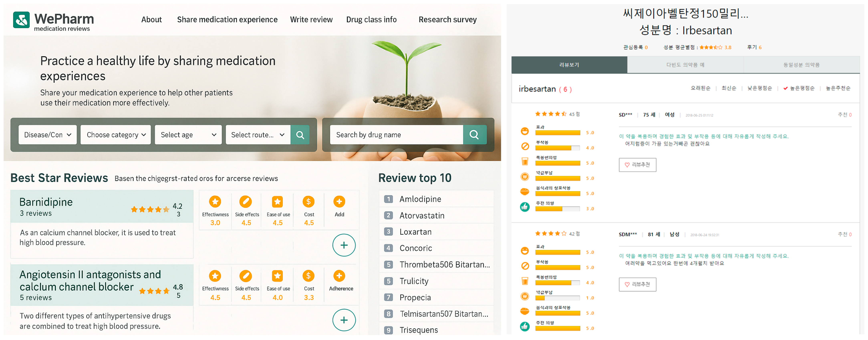Switch to the 동일성분 의약품 tab

[801, 65]
